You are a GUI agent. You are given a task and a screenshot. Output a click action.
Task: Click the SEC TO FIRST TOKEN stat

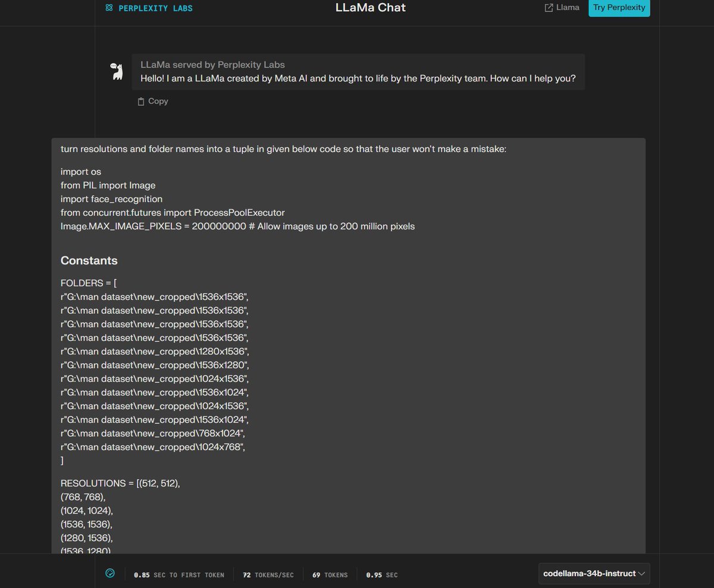click(x=179, y=575)
